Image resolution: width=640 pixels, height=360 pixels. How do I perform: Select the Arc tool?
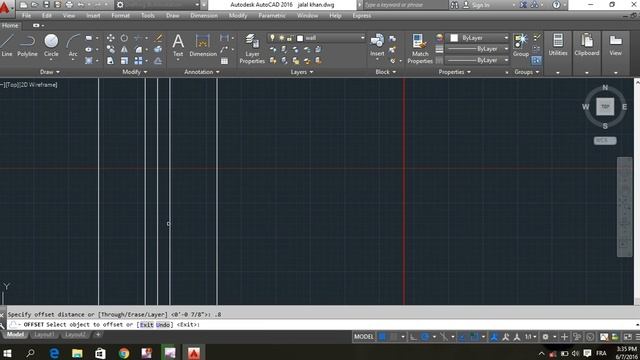coord(73,45)
